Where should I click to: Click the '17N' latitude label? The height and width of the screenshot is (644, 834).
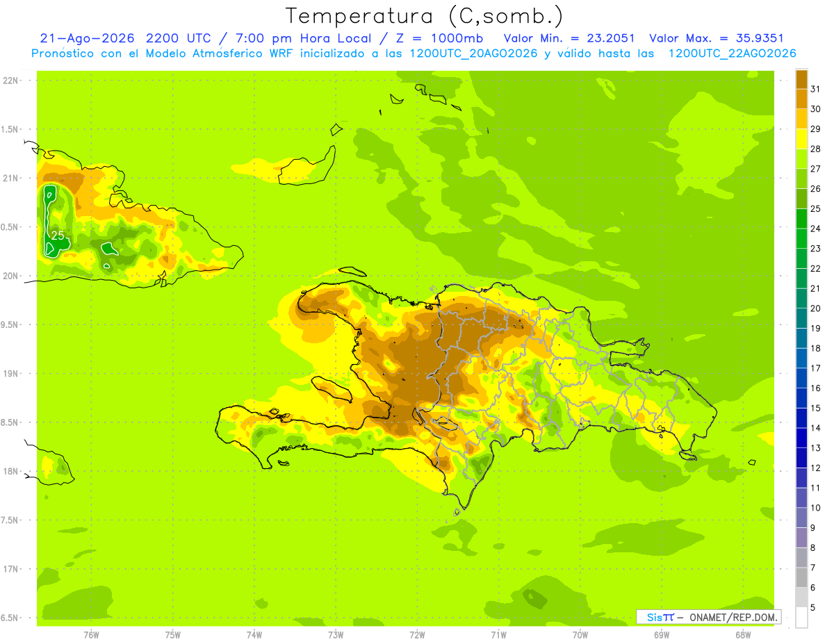coord(12,569)
